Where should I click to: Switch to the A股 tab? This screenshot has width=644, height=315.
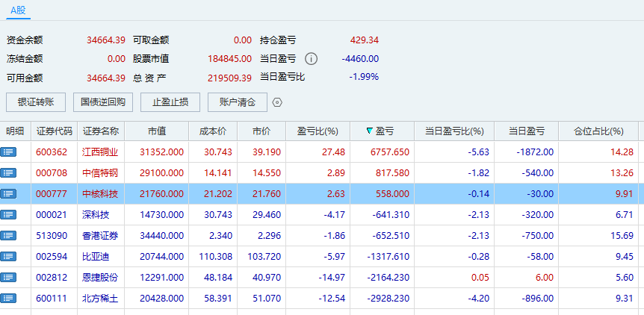click(x=18, y=10)
